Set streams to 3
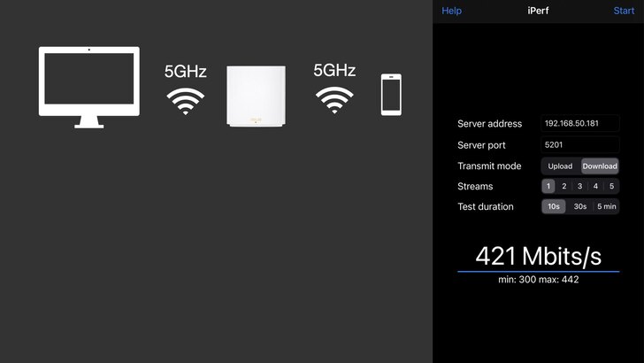644x363 pixels. [x=580, y=186]
